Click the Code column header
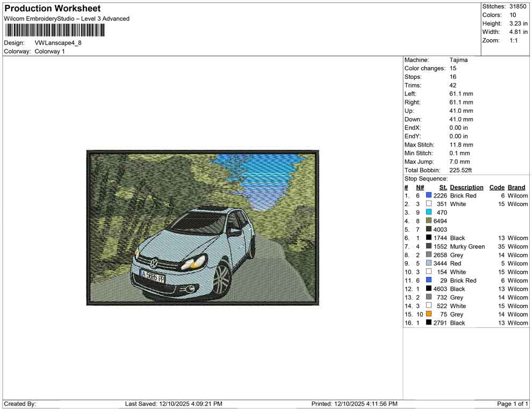This screenshot has width=532, height=409. 497,187
